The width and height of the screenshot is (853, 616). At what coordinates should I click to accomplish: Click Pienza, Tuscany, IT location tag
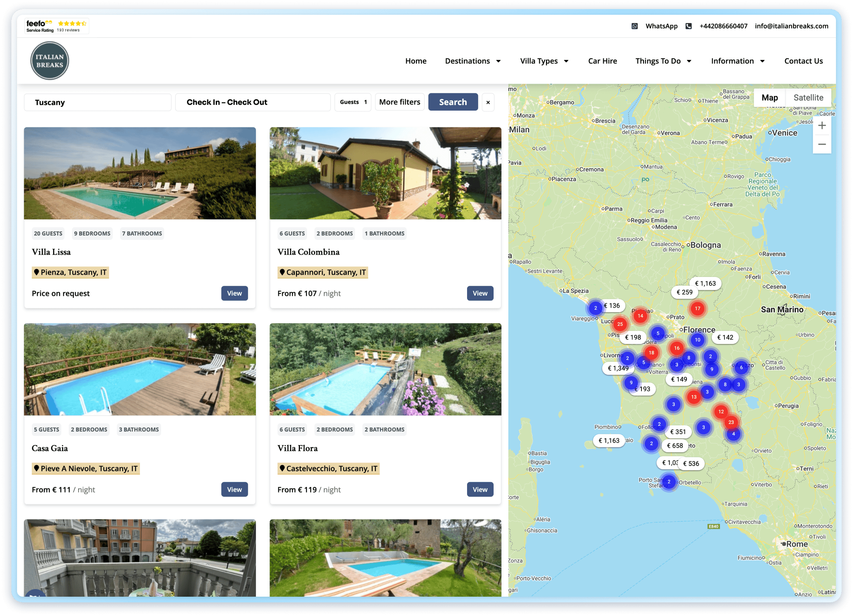tap(71, 272)
